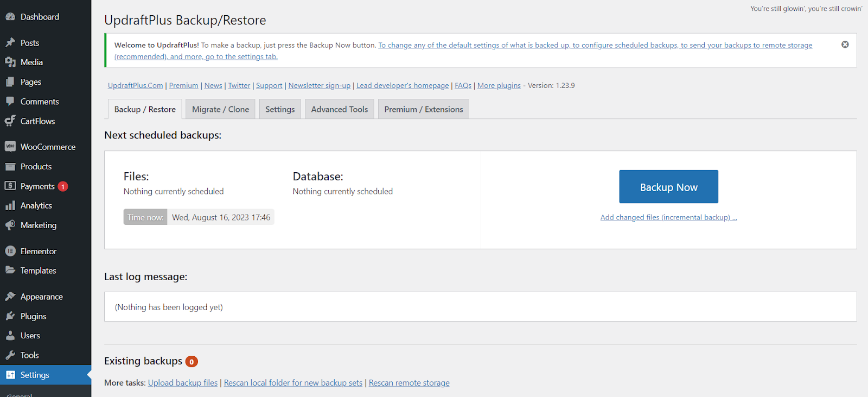Visit the Support link

(269, 85)
